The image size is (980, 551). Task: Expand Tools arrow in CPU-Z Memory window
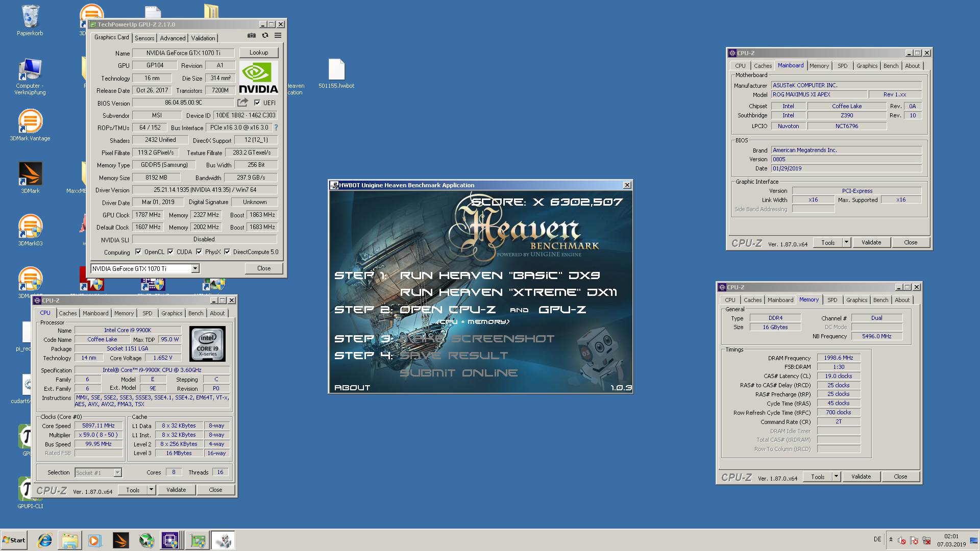836,477
